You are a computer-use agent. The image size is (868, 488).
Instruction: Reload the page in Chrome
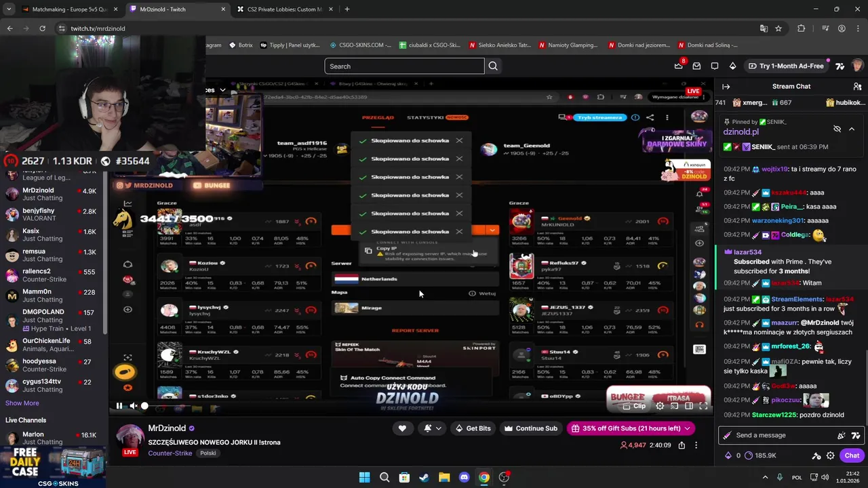click(x=42, y=28)
